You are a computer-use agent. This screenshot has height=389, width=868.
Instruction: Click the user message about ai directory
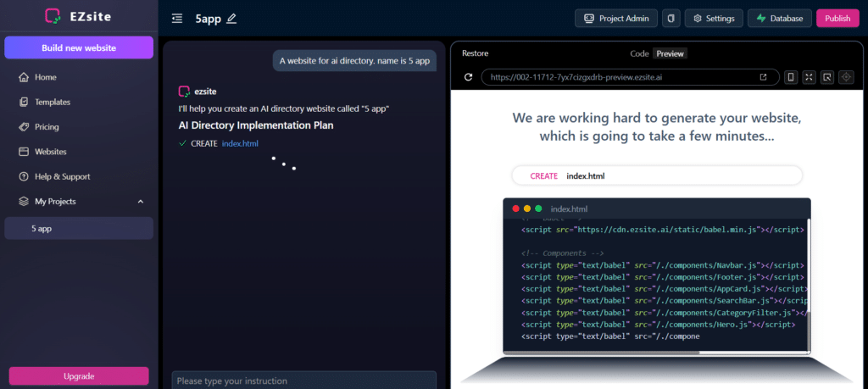tap(354, 61)
